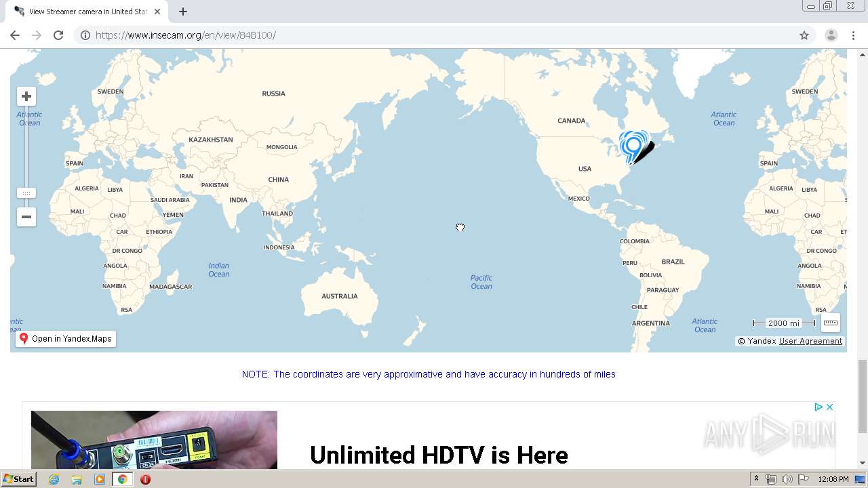Click the Indian Ocean label
The image size is (868, 488).
(219, 270)
